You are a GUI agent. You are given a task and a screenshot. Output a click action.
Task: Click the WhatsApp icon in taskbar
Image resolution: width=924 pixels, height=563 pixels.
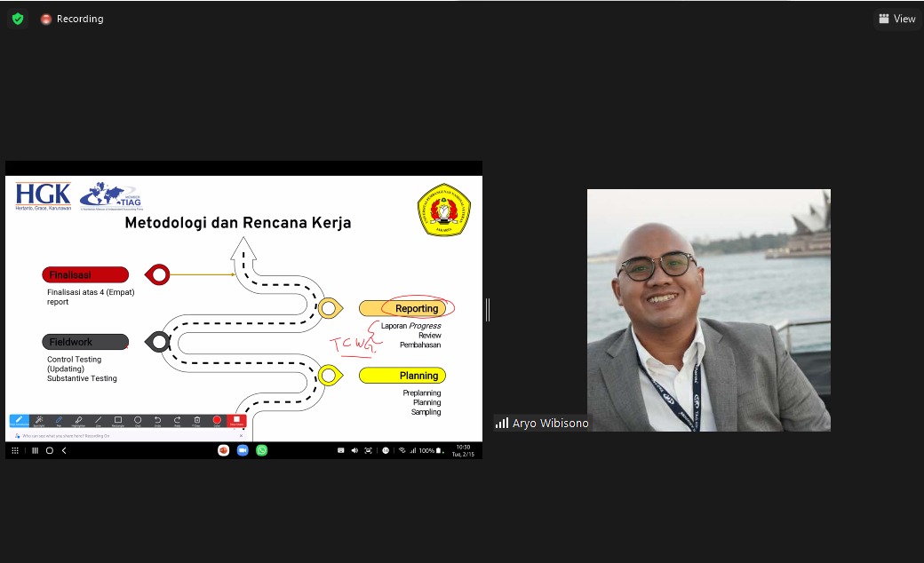[261, 450]
